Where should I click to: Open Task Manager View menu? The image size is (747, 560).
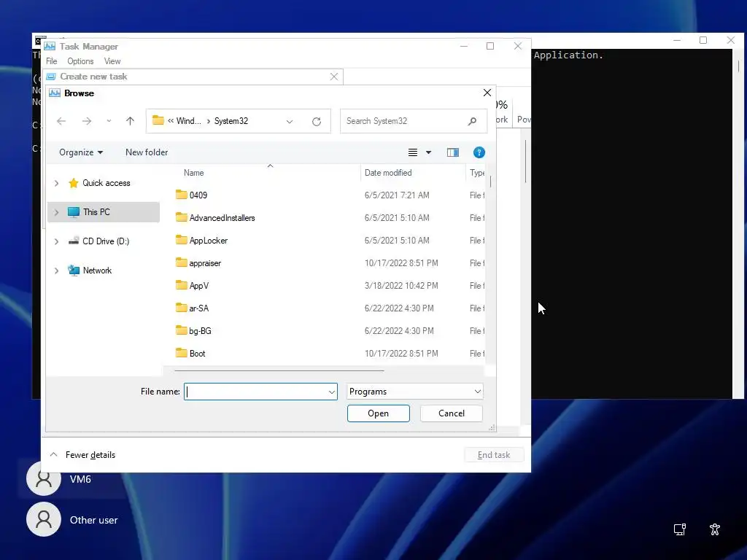(x=112, y=61)
